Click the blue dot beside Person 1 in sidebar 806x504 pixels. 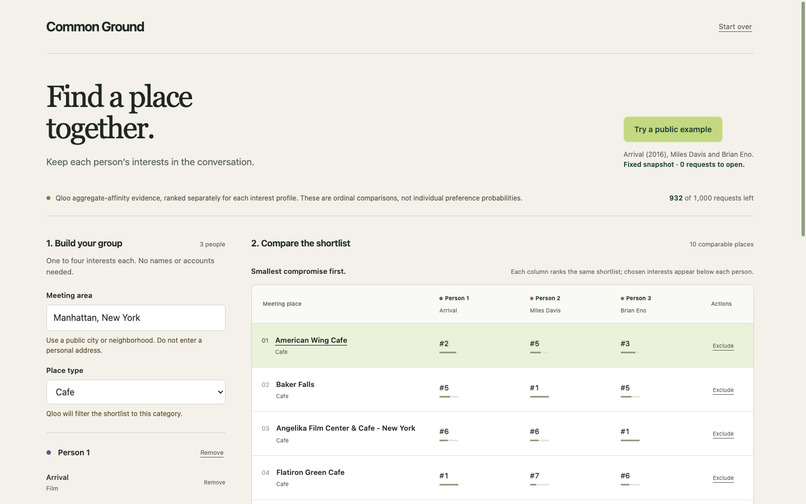point(49,453)
